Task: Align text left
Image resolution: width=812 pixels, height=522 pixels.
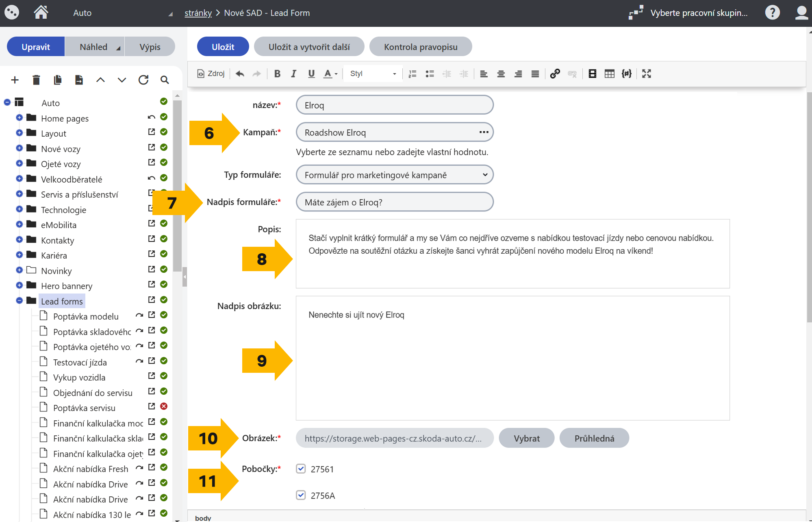Action: (484, 74)
